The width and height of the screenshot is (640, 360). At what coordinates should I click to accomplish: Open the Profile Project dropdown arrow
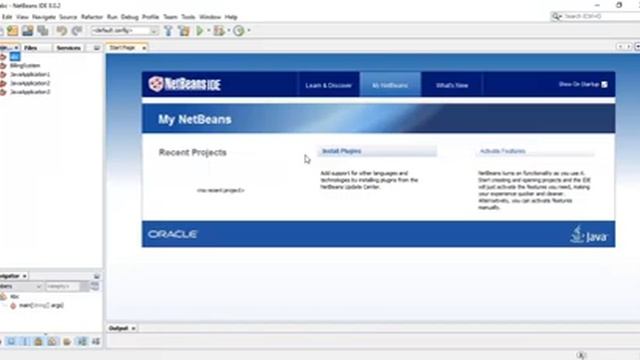click(x=249, y=30)
